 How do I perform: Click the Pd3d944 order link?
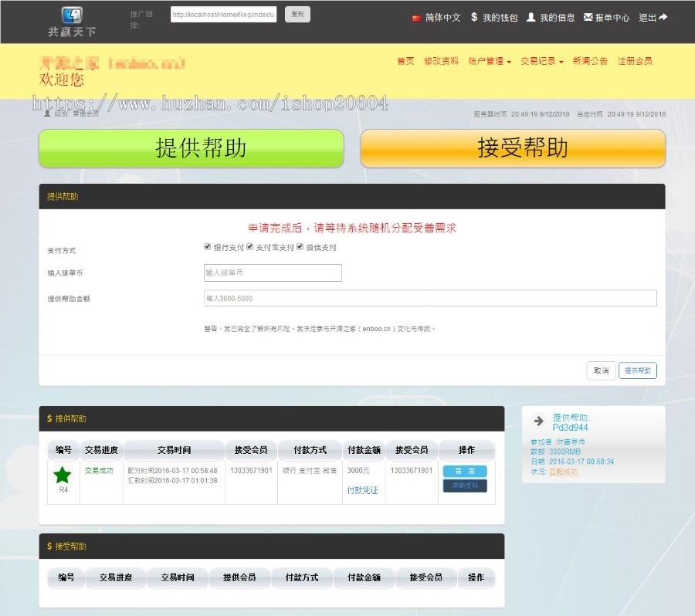(x=570, y=428)
